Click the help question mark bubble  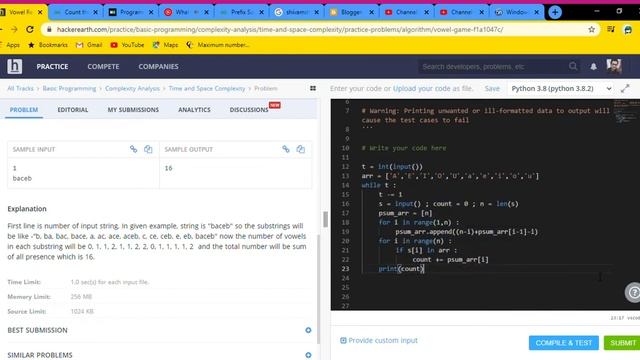click(x=633, y=292)
